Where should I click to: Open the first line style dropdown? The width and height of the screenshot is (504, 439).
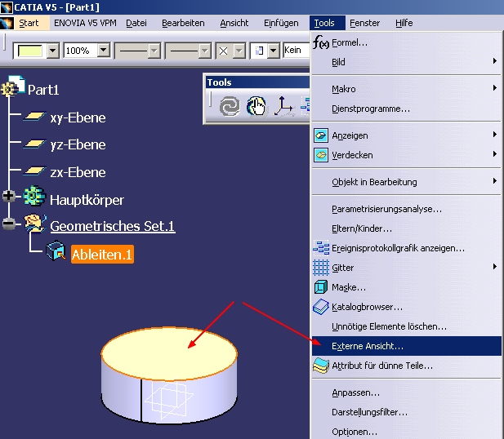[154, 51]
